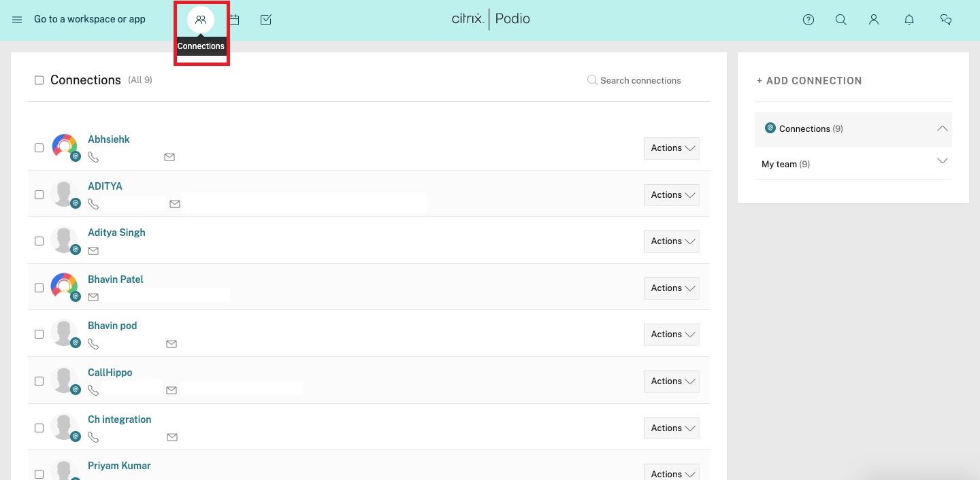The image size is (980, 480).
Task: Click the phone icon under Abhsiehk
Action: pos(93,157)
